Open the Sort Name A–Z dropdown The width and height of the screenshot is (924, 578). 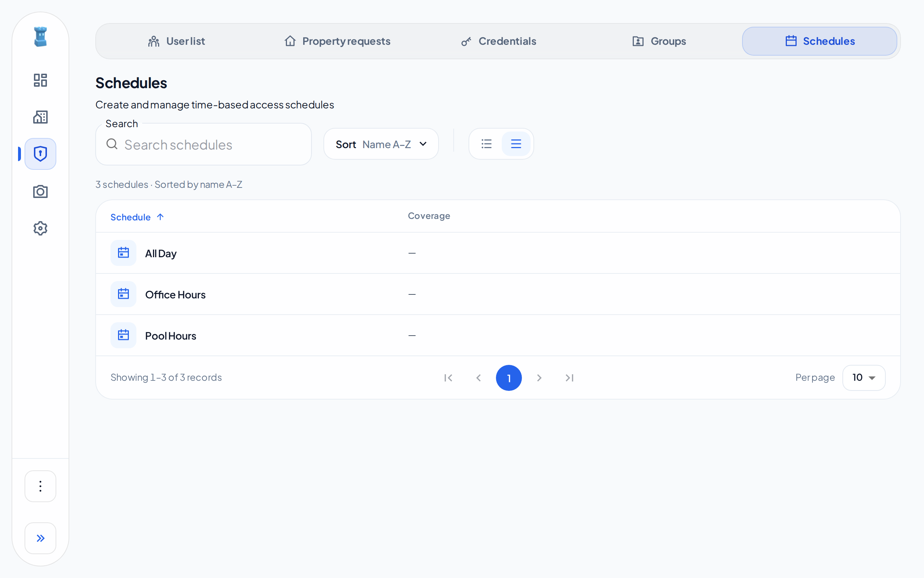(x=381, y=144)
